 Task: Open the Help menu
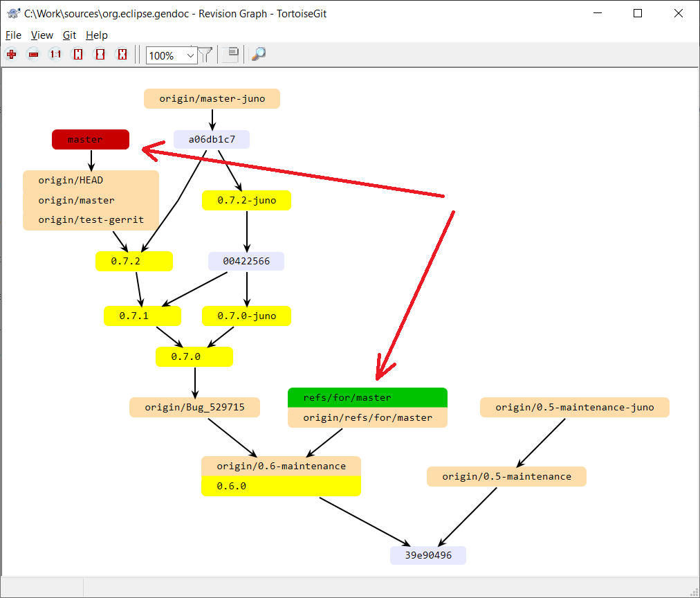point(97,35)
